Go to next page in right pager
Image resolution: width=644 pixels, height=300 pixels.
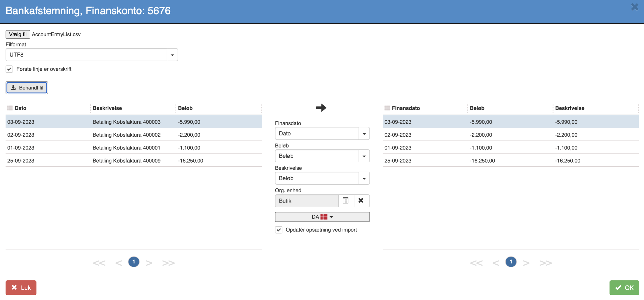coord(526,263)
